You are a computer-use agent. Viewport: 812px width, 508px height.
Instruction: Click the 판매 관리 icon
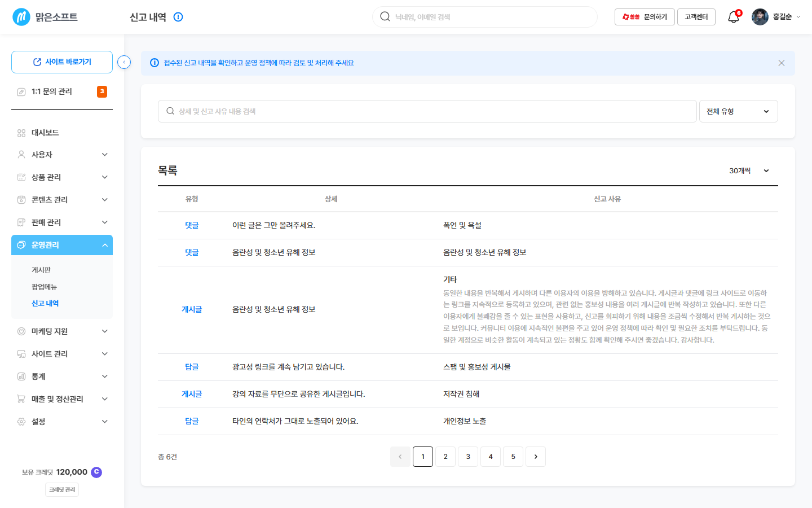[21, 222]
